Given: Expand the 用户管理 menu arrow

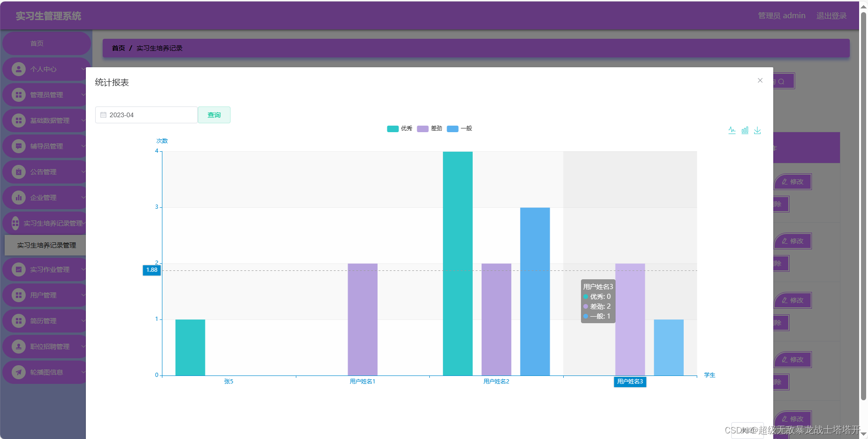Looking at the screenshot, I should 83,295.
